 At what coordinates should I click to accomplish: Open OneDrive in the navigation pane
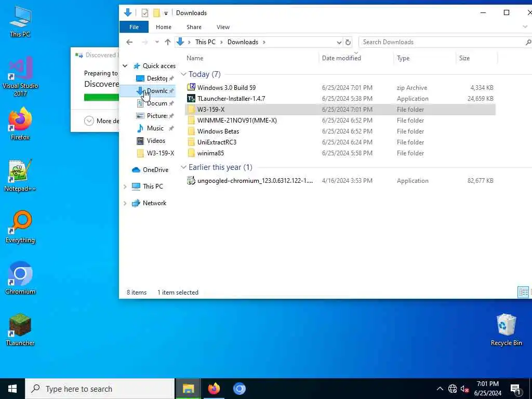(150, 170)
